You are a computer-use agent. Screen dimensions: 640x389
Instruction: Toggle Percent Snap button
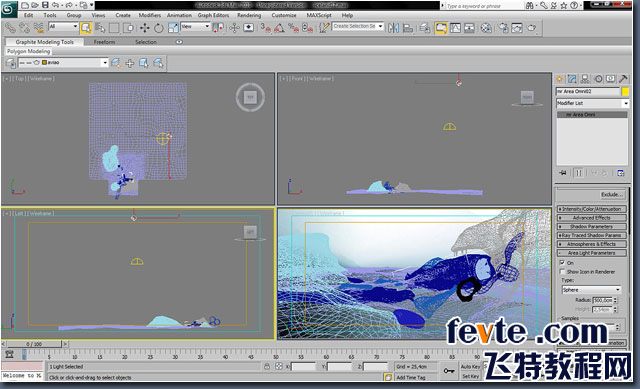[293, 28]
